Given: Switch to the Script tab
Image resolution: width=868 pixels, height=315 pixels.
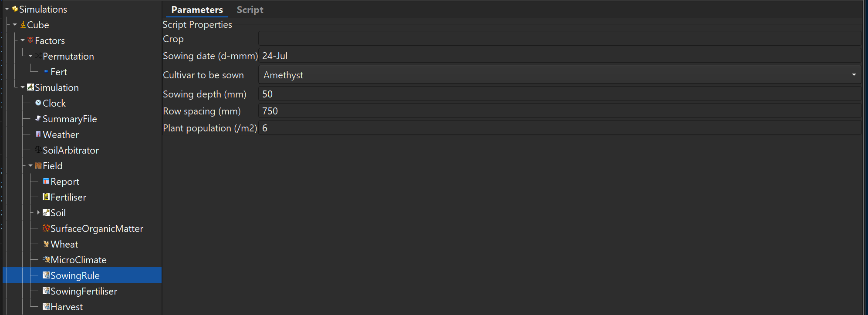Looking at the screenshot, I should (x=250, y=9).
